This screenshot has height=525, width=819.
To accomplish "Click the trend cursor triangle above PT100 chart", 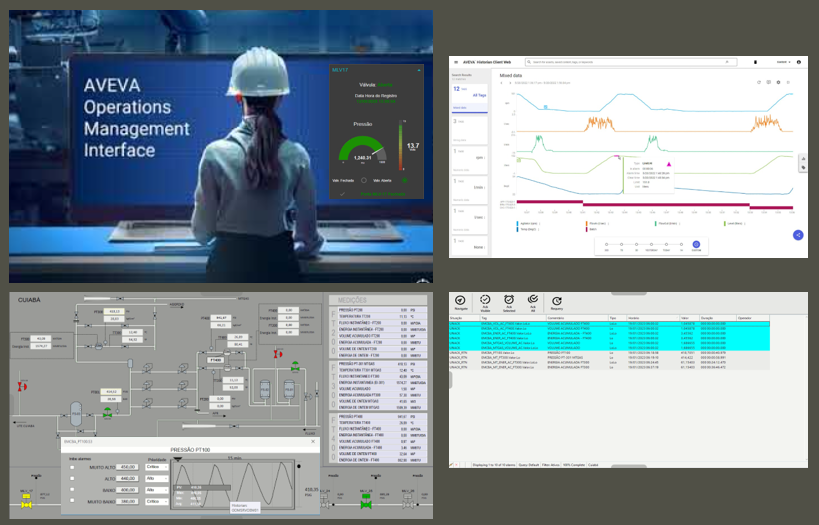I will coord(178,460).
